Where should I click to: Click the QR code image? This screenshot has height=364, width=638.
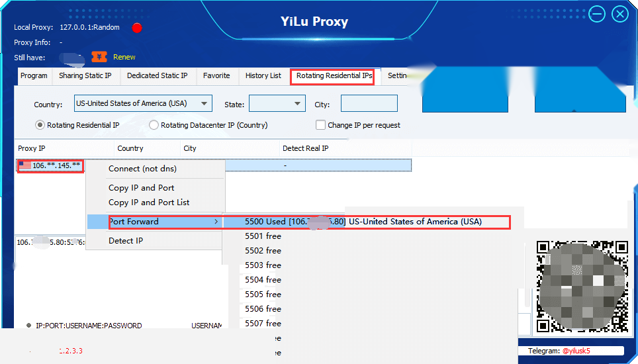click(x=582, y=287)
